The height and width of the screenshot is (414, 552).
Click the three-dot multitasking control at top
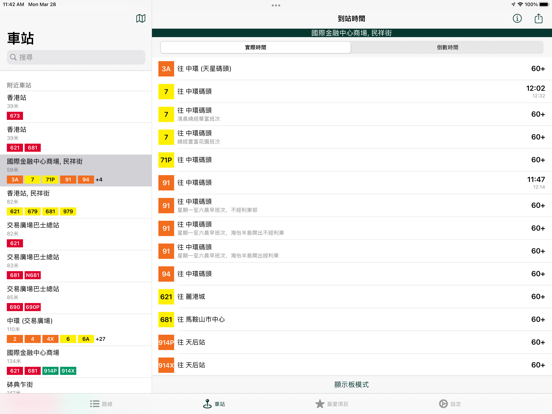pyautogui.click(x=276, y=5)
